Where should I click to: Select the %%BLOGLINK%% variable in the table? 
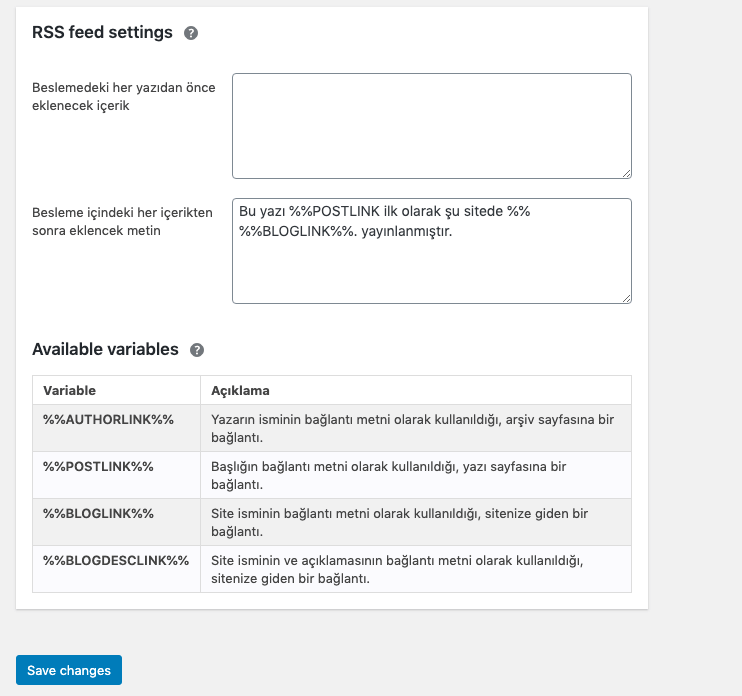click(x=98, y=513)
